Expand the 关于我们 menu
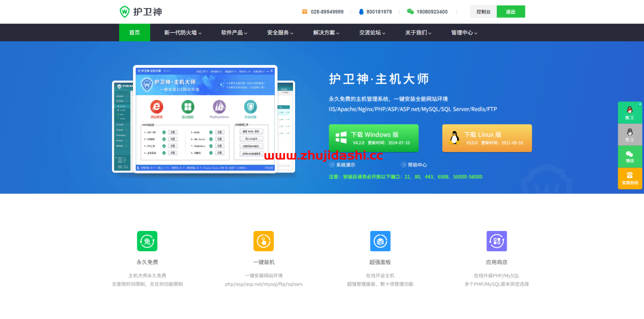Image resolution: width=644 pixels, height=319 pixels. [x=419, y=33]
